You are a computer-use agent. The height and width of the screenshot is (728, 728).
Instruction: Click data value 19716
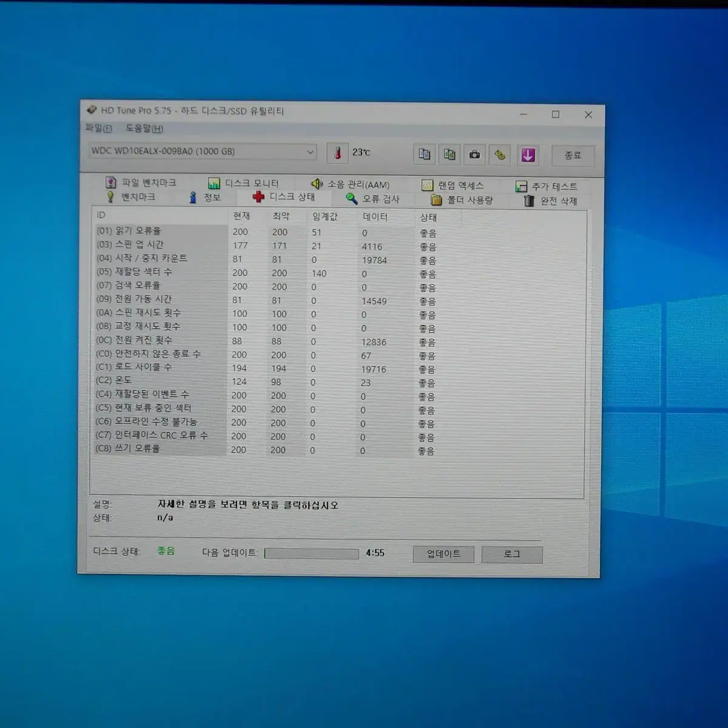pos(373,369)
